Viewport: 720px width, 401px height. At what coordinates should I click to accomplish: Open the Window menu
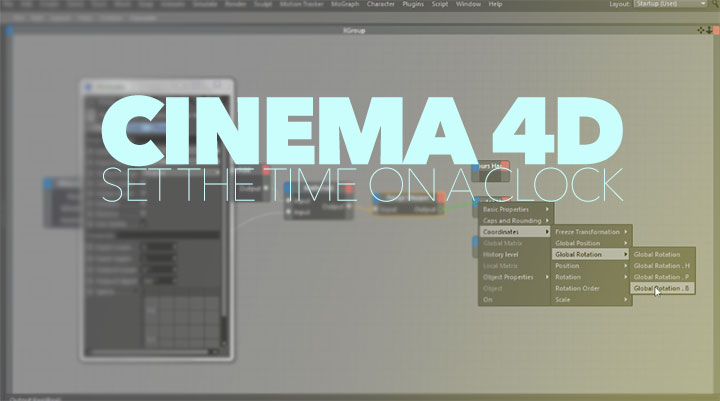pos(468,4)
